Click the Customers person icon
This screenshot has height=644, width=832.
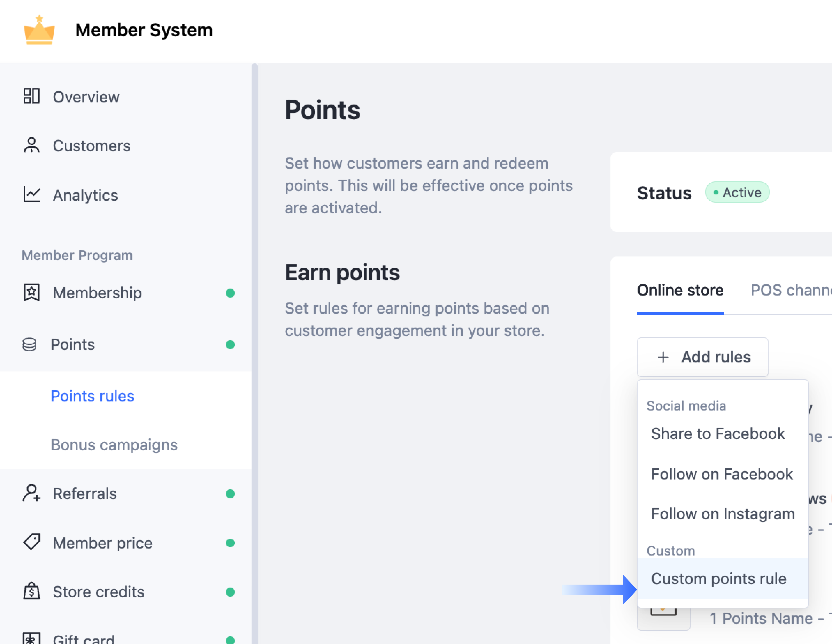(x=31, y=145)
